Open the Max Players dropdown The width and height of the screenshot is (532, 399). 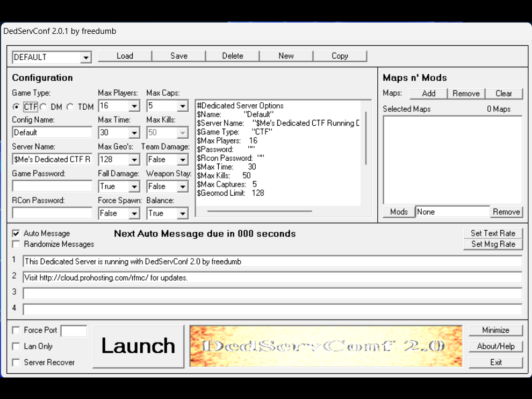[134, 106]
